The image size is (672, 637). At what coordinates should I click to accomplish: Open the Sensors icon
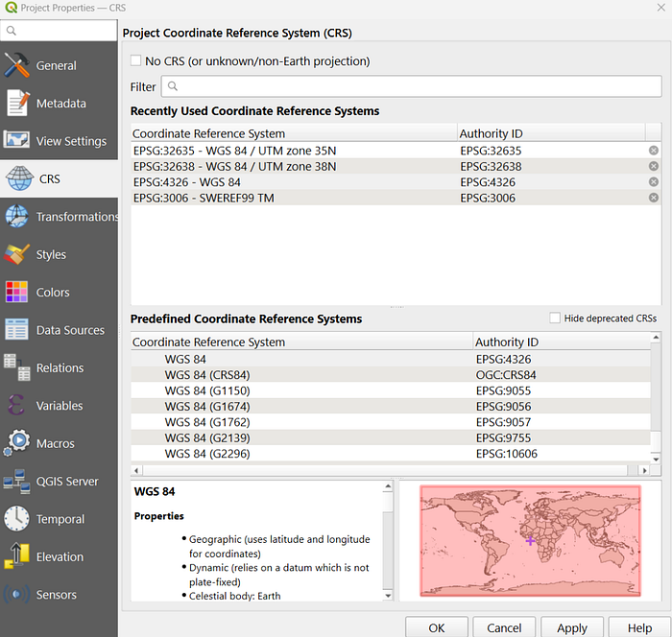16,594
